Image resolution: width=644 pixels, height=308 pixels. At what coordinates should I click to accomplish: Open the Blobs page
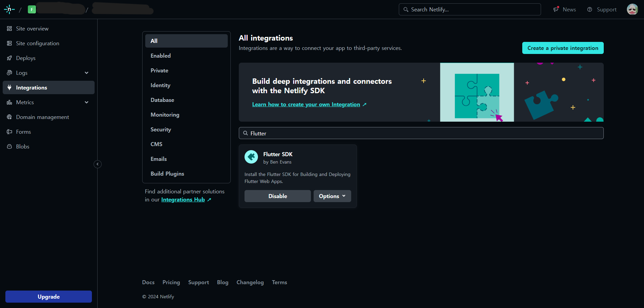coord(49,146)
